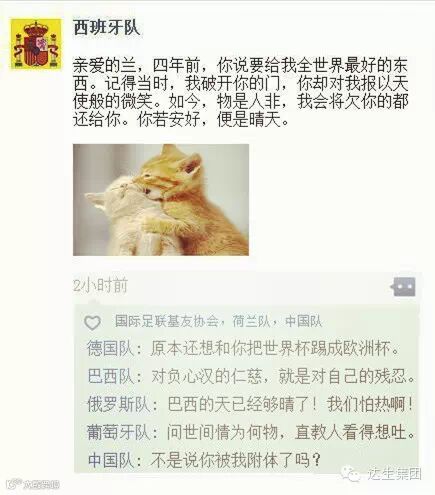Open 荷兰队 in the likes list
The width and height of the screenshot is (435, 495).
[251, 321]
